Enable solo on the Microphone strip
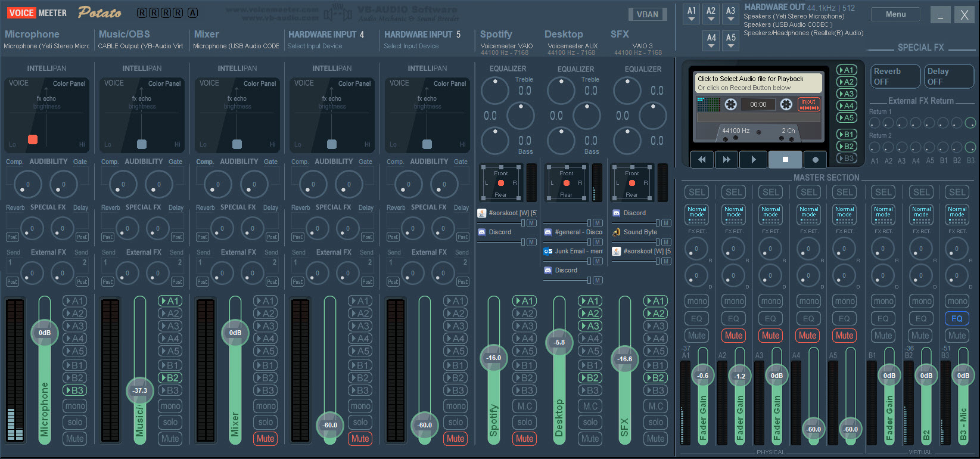Viewport: 980px width, 459px height. pyautogui.click(x=75, y=422)
